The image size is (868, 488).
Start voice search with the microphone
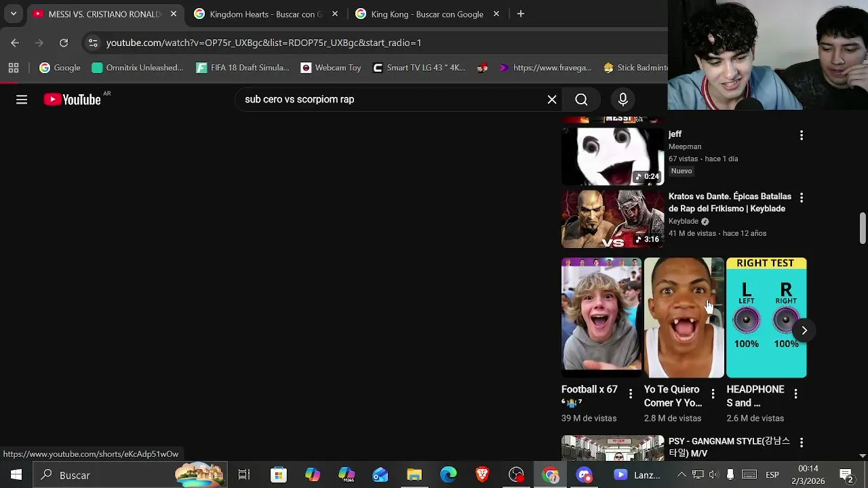[623, 100]
